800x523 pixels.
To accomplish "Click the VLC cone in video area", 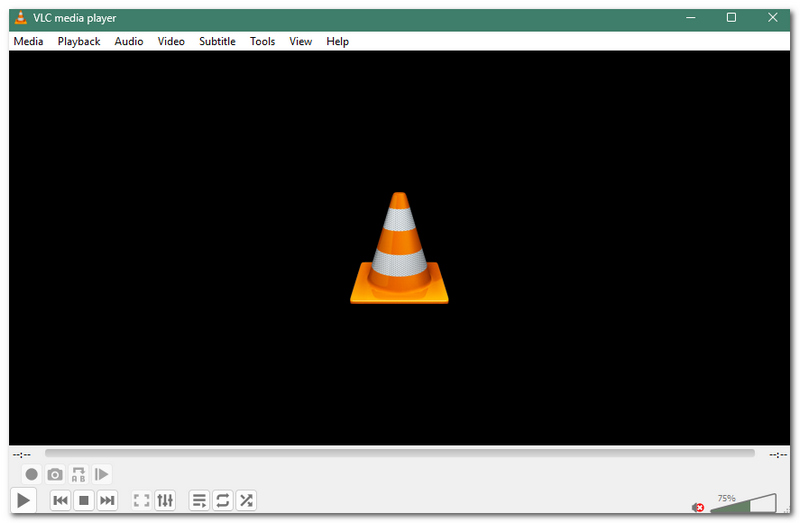I will click(399, 248).
